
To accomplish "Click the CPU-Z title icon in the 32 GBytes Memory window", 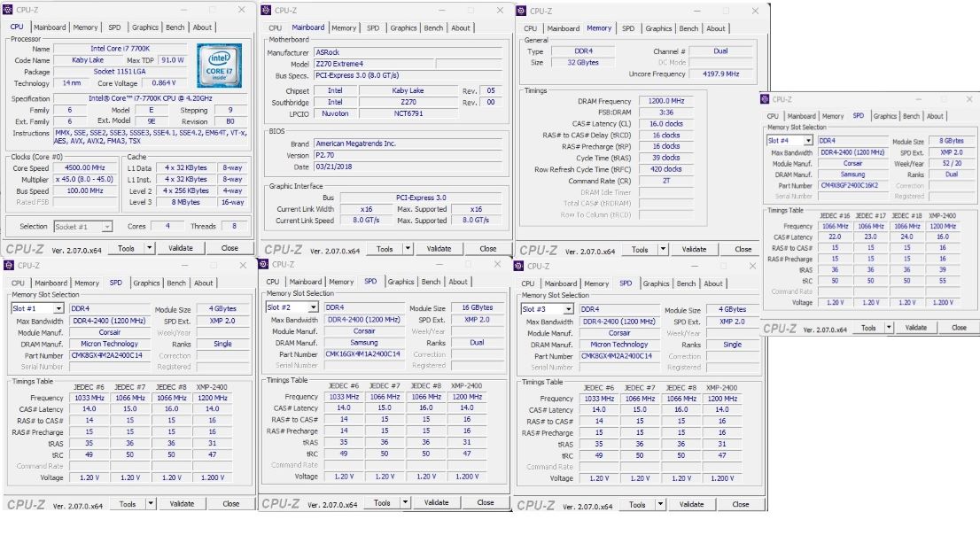I will point(521,11).
